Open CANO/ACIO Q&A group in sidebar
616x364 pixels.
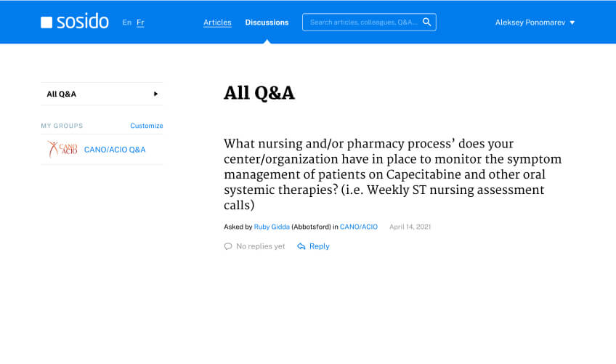(115, 150)
